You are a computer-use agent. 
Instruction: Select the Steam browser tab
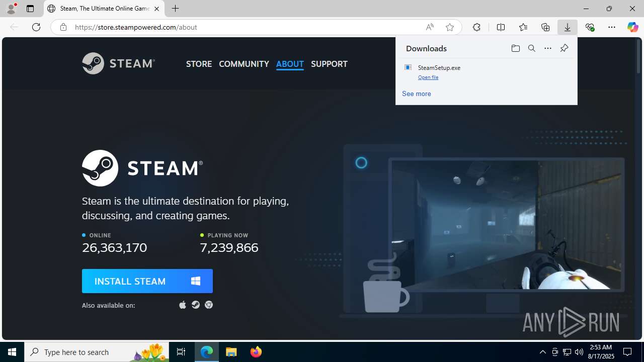104,9
